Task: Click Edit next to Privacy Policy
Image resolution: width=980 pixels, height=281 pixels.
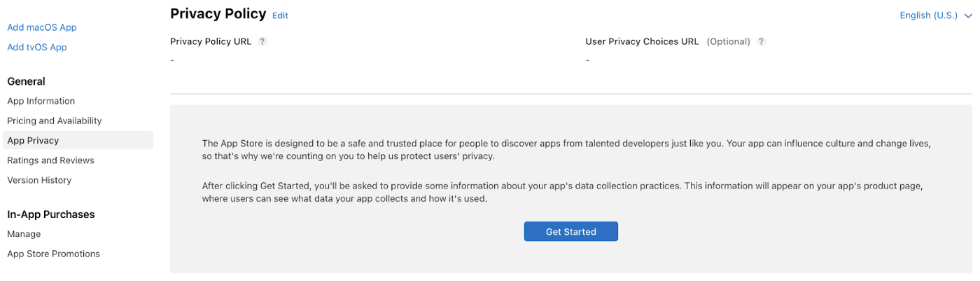Action: 280,15
